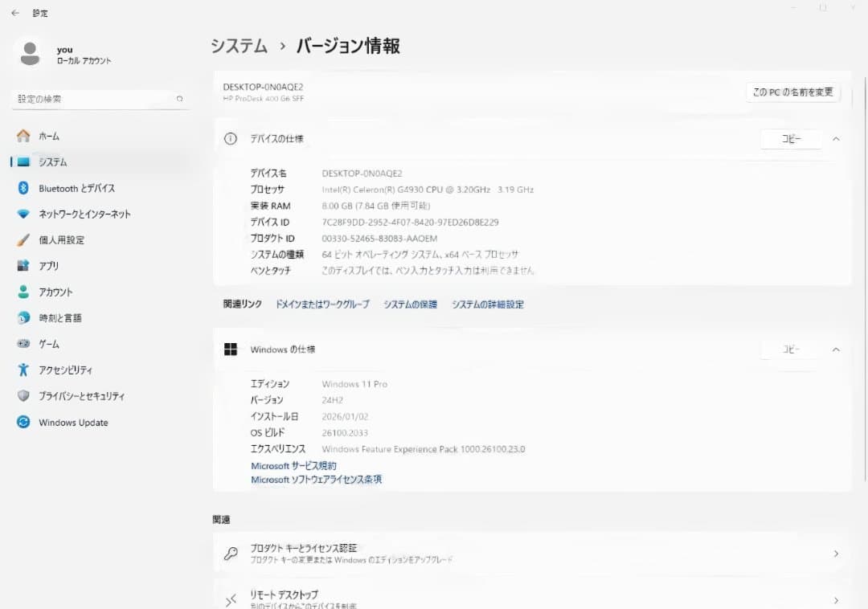This screenshot has height=609, width=868.
Task: Select 時刻と言語 in the sidebar
Action: click(x=60, y=317)
